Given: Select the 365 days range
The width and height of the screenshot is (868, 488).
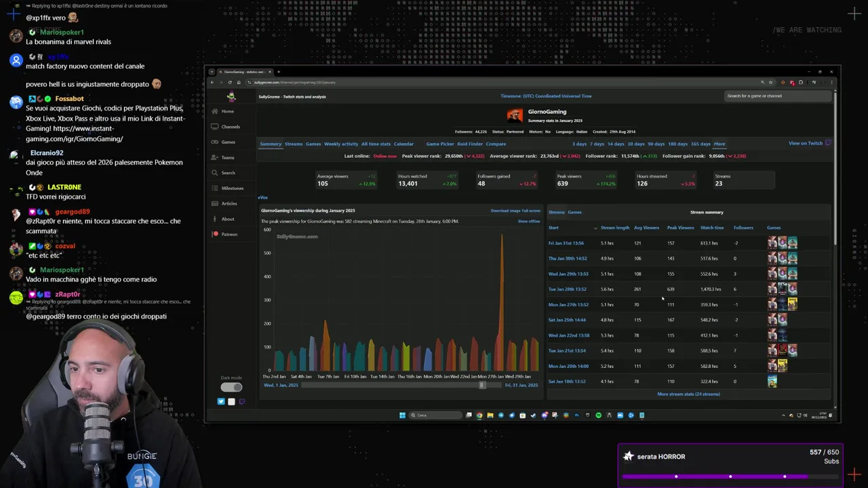Looking at the screenshot, I should [x=701, y=144].
